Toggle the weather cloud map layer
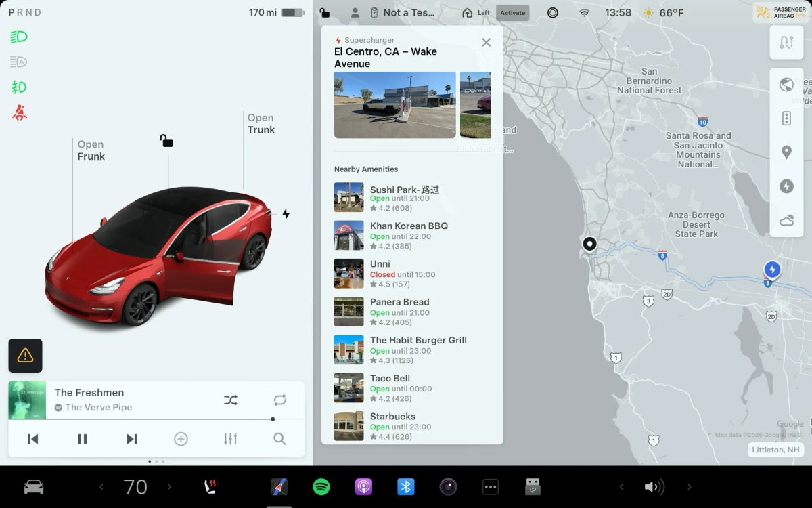Image resolution: width=812 pixels, height=508 pixels. pos(786,221)
